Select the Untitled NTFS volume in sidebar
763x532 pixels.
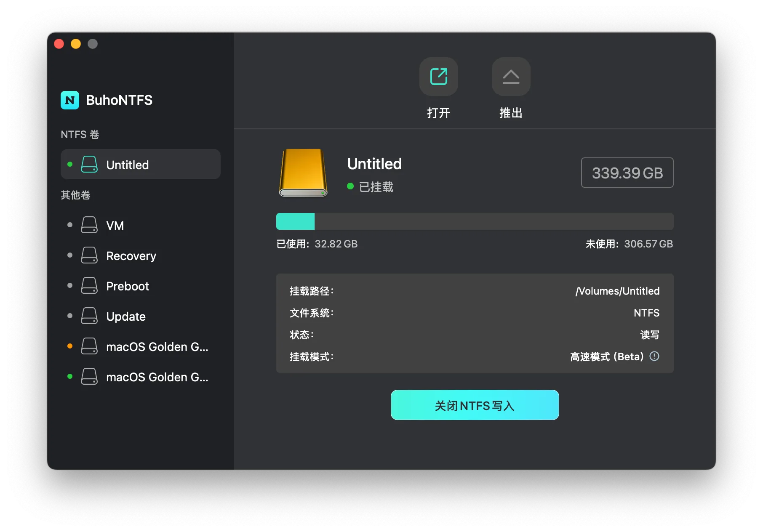point(141,165)
